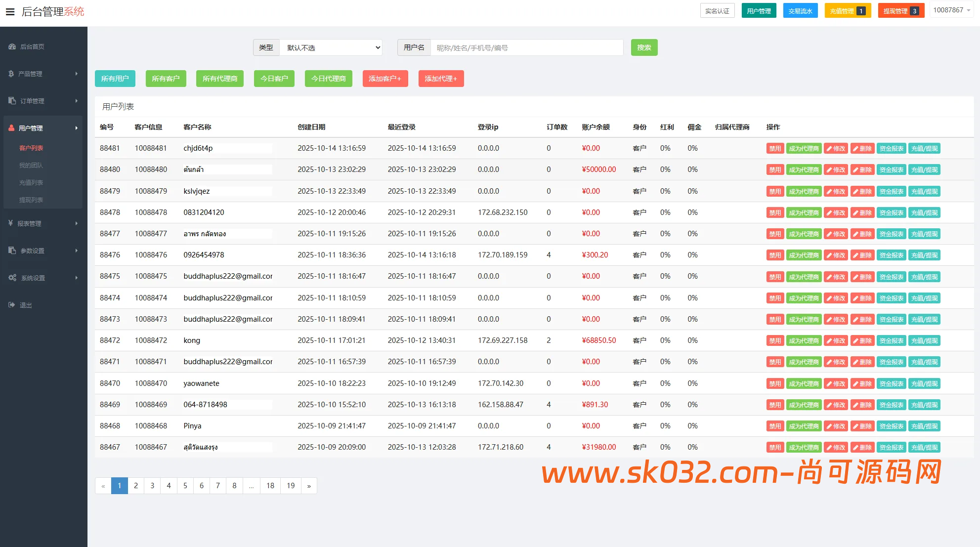Click the edit button for user kong

click(x=836, y=341)
